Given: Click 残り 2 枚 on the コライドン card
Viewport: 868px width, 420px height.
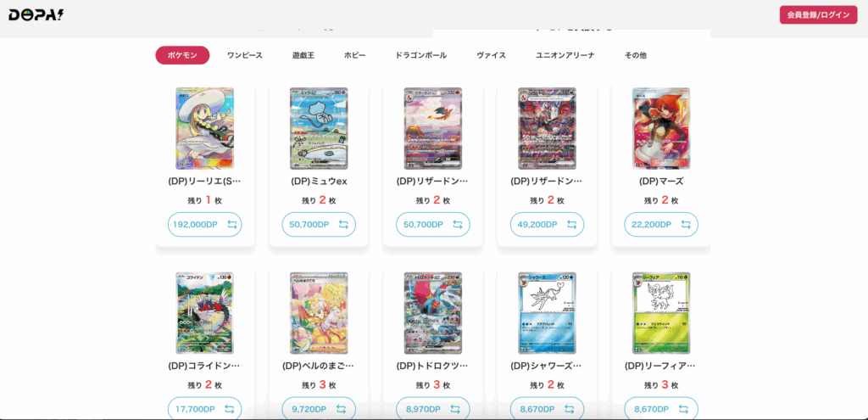Looking at the screenshot, I should pos(205,384).
